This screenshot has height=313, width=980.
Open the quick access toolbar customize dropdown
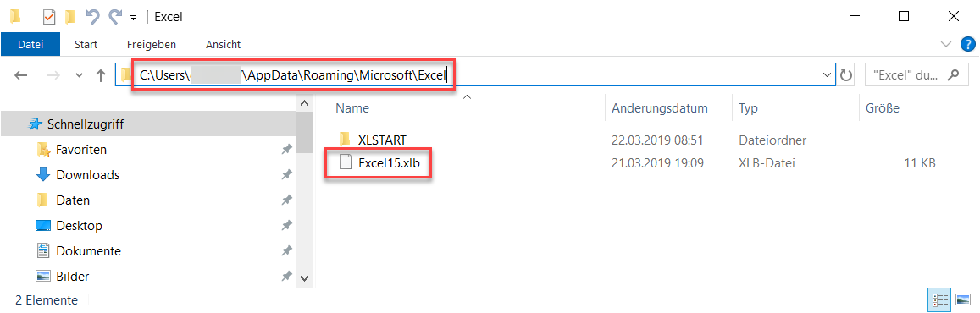(133, 18)
